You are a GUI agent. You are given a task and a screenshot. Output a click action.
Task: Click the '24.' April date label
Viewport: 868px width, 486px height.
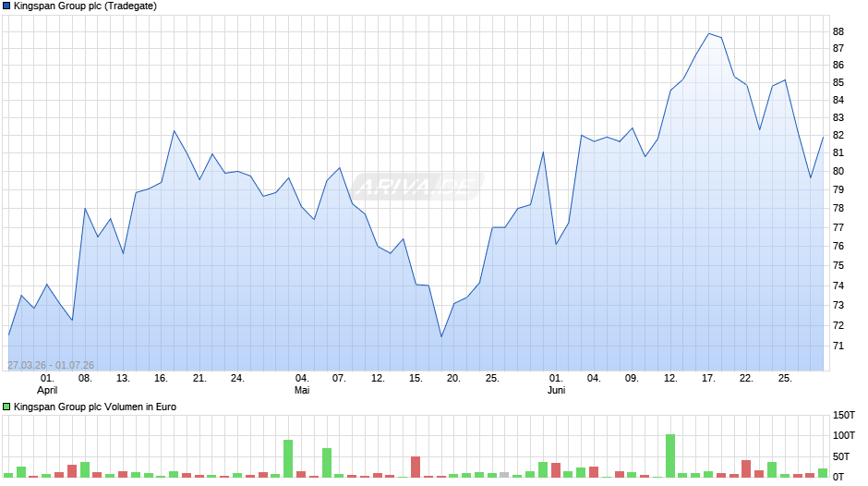coord(237,379)
